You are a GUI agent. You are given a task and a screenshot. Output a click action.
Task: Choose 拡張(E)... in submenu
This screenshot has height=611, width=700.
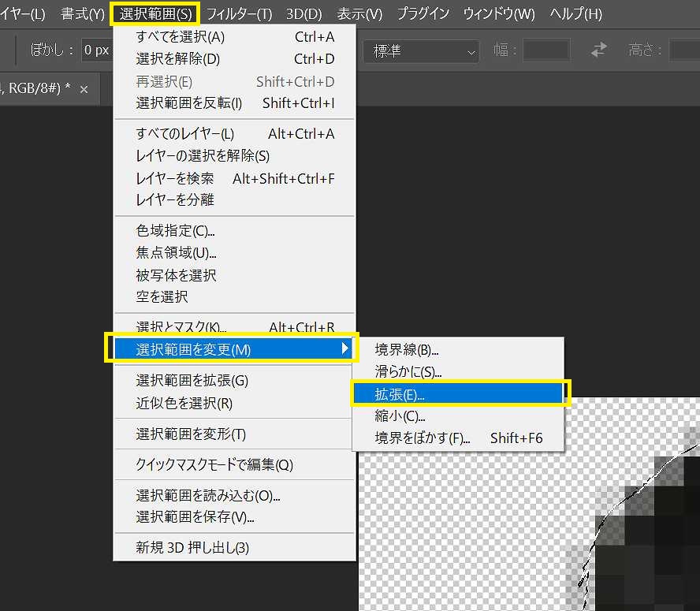point(459,394)
